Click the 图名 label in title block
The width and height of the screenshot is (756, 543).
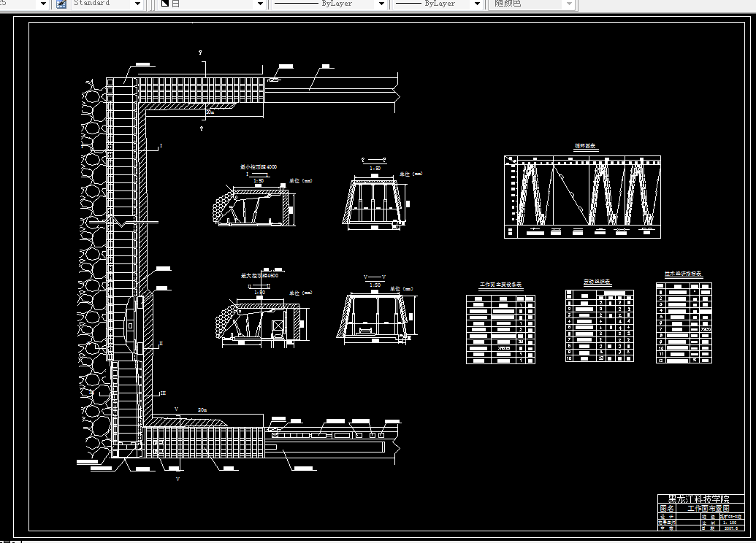667,508
